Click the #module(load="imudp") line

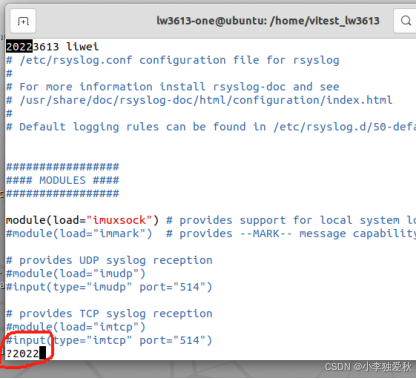76,274
